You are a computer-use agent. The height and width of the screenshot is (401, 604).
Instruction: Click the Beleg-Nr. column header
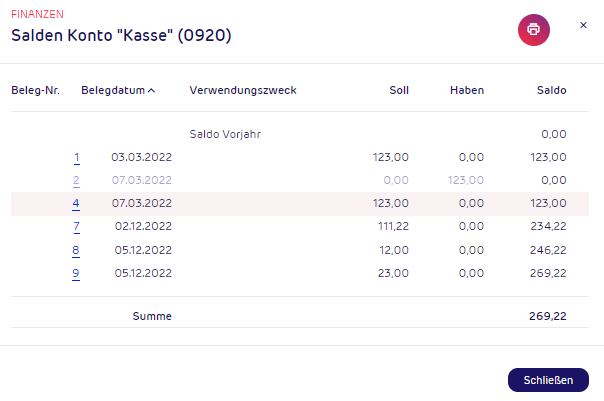click(35, 90)
